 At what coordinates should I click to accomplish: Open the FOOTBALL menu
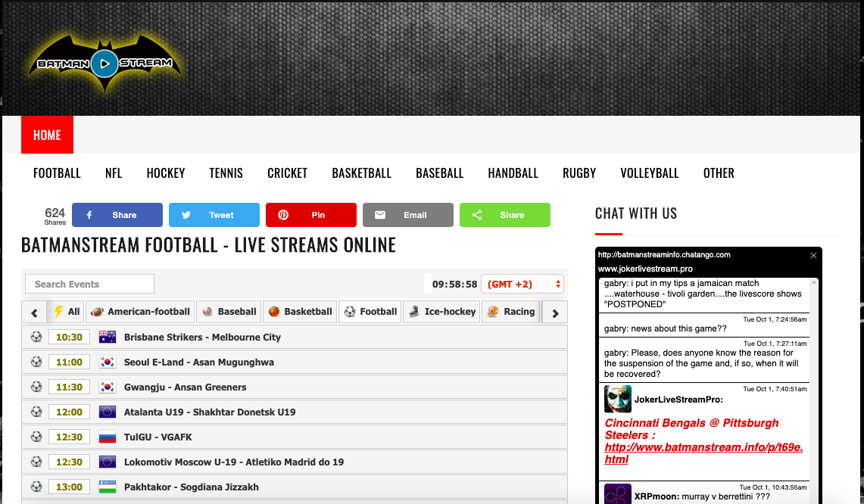[57, 173]
